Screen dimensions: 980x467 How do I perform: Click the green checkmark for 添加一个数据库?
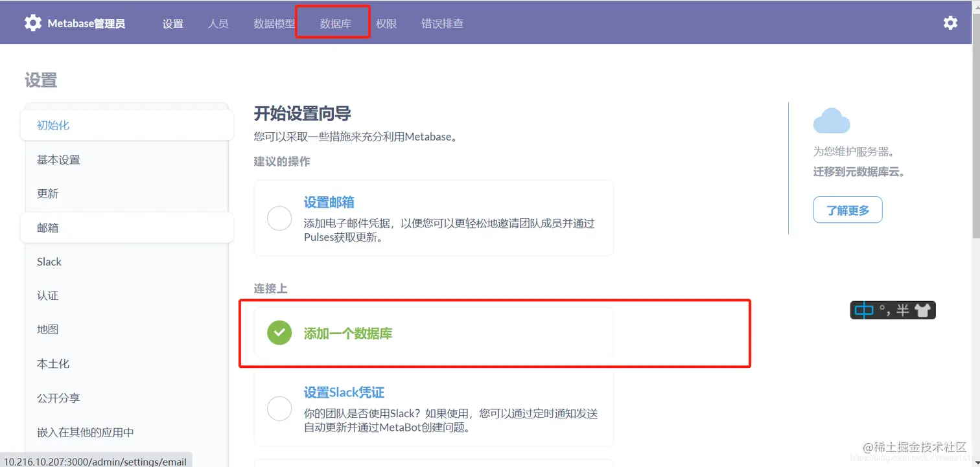pos(279,333)
